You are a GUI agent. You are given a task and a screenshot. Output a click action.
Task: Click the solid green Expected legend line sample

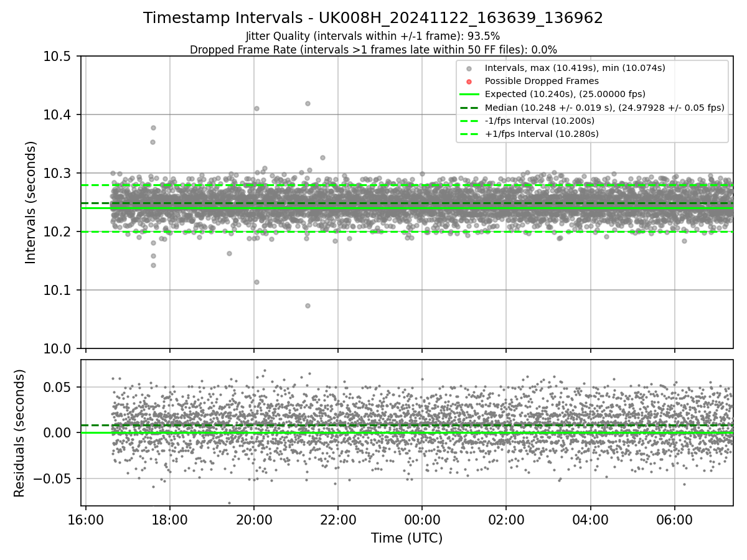tap(469, 95)
